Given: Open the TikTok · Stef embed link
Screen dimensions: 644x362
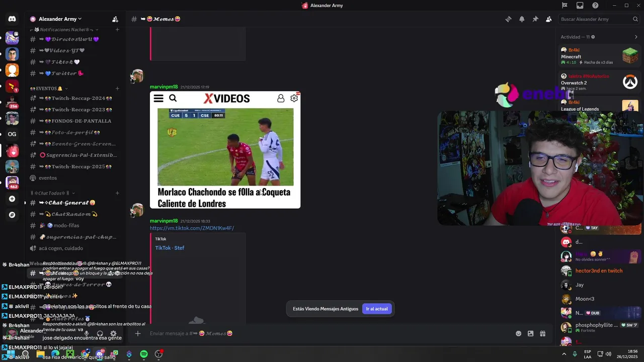Looking at the screenshot, I should coord(170,248).
